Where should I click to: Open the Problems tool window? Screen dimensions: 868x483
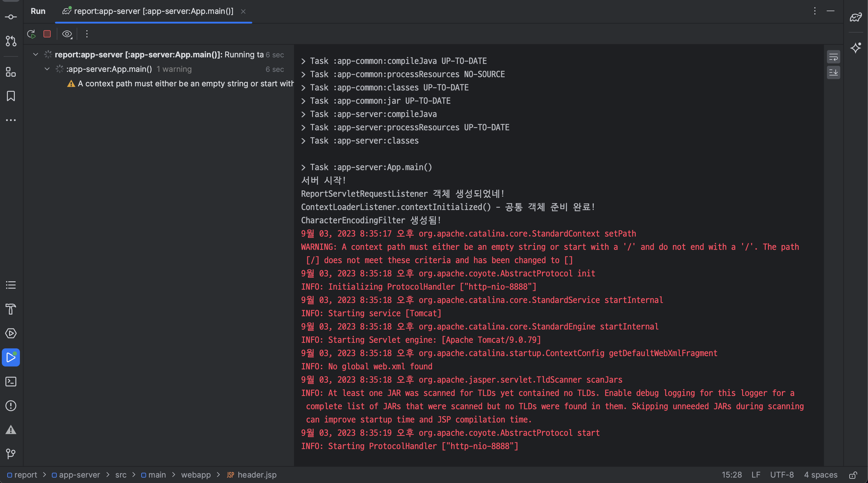(11, 406)
